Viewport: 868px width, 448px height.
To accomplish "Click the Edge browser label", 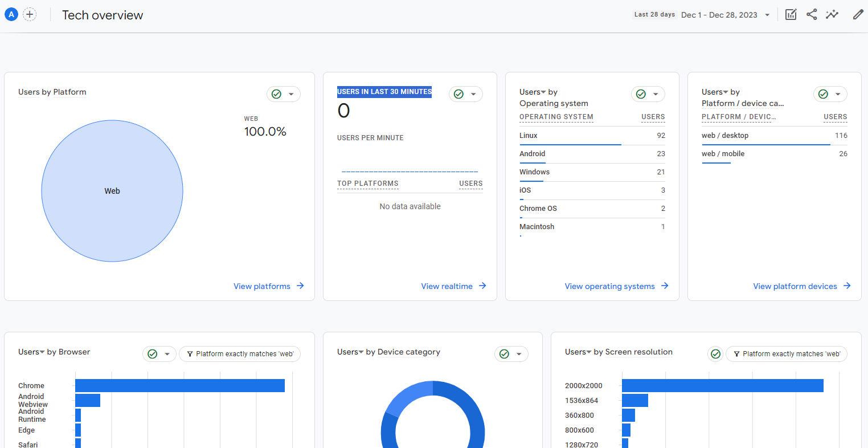I will 26,430.
